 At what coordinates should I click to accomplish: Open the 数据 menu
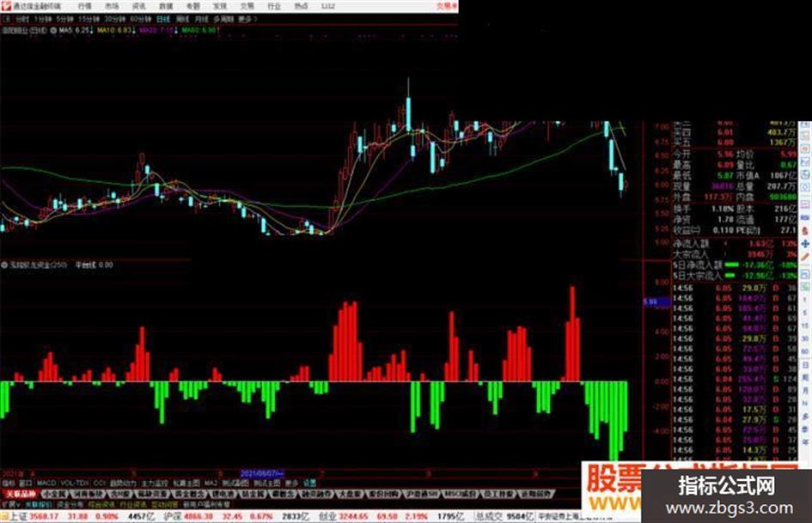tap(166, 6)
